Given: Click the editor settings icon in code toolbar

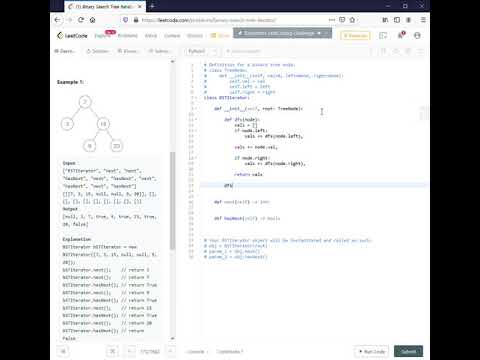Looking at the screenshot, I should point(408,51).
